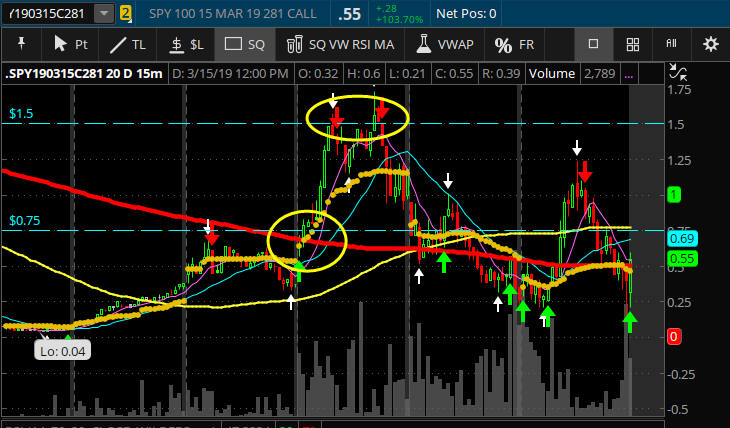Click the $1.5 price level label

click(21, 113)
